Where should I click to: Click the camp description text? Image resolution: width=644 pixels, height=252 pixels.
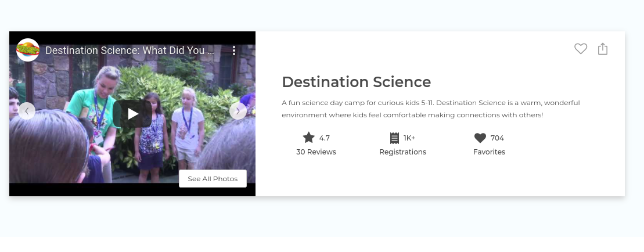point(430,109)
